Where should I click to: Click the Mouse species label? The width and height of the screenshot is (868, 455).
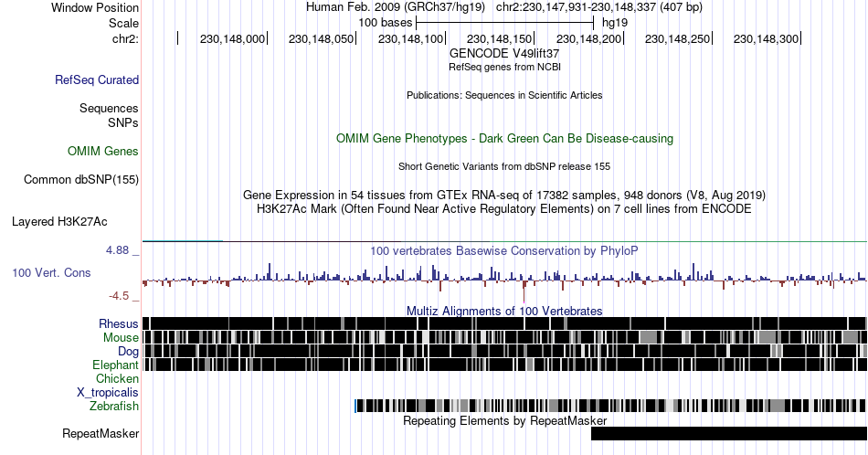(121, 338)
